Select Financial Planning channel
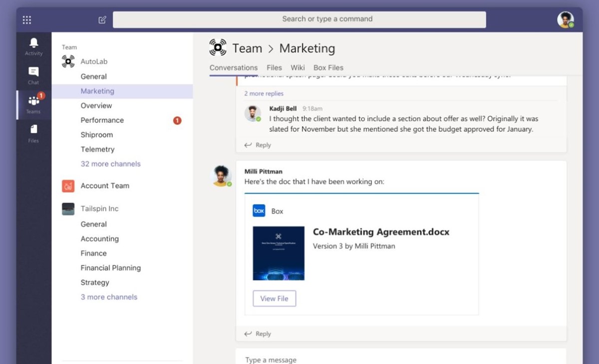The height and width of the screenshot is (364, 599). click(111, 268)
